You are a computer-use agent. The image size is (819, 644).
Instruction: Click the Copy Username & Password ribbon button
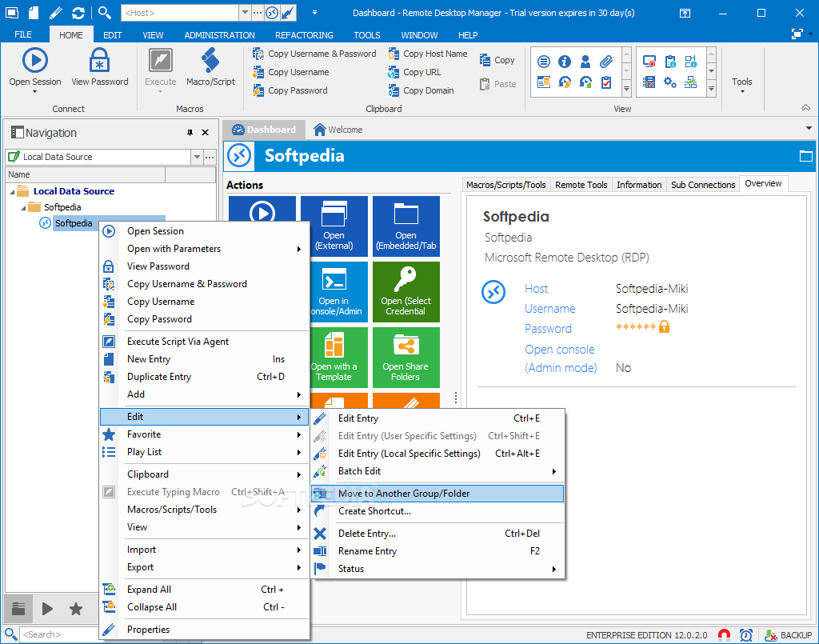click(314, 54)
